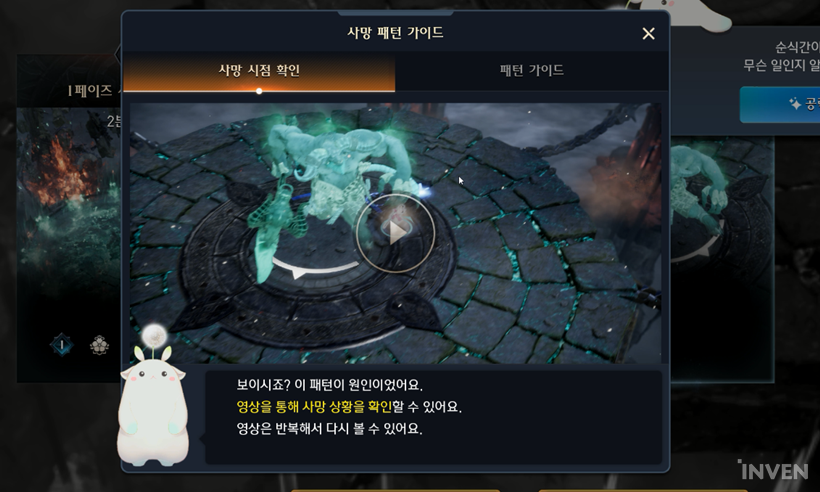Click the yellow highlighted 영상을 통해 사망 상황을 확인 text
This screenshot has height=492, width=820.
pos(314,407)
